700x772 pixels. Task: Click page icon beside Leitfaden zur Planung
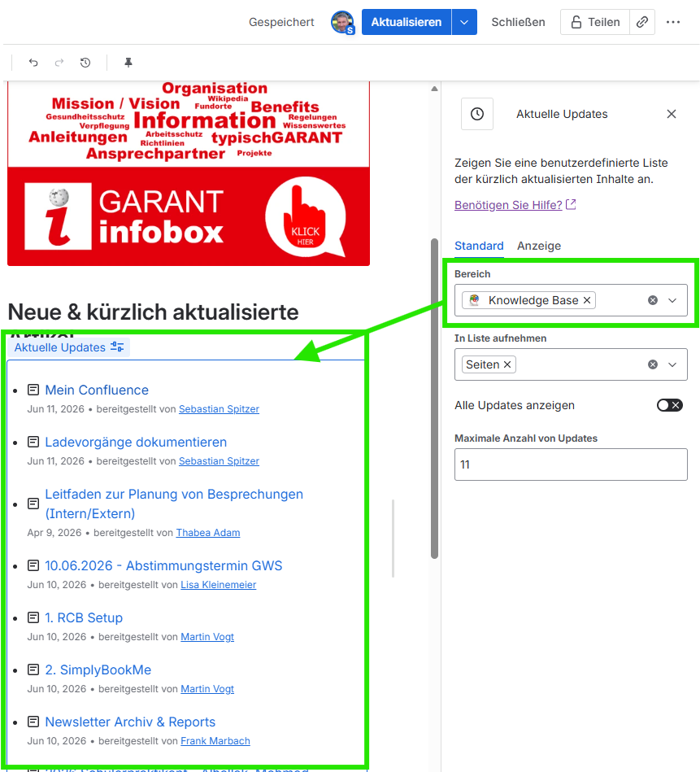pos(33,504)
